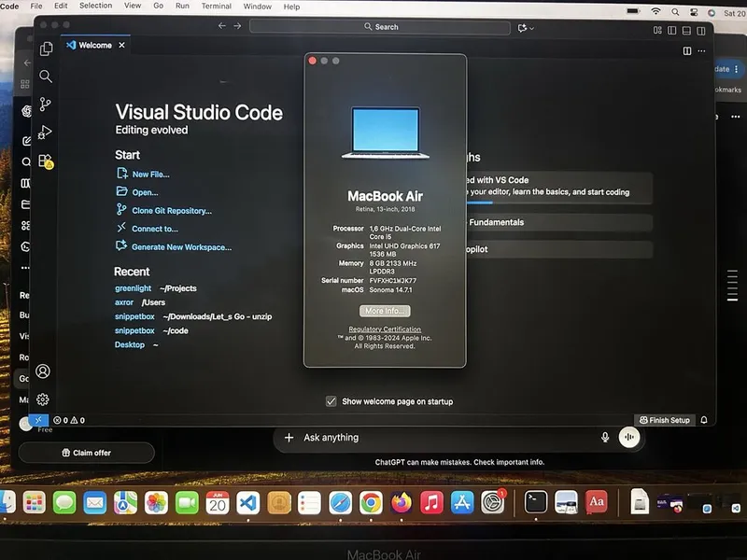
Task: Open the Search view in activity bar
Action: (46, 77)
